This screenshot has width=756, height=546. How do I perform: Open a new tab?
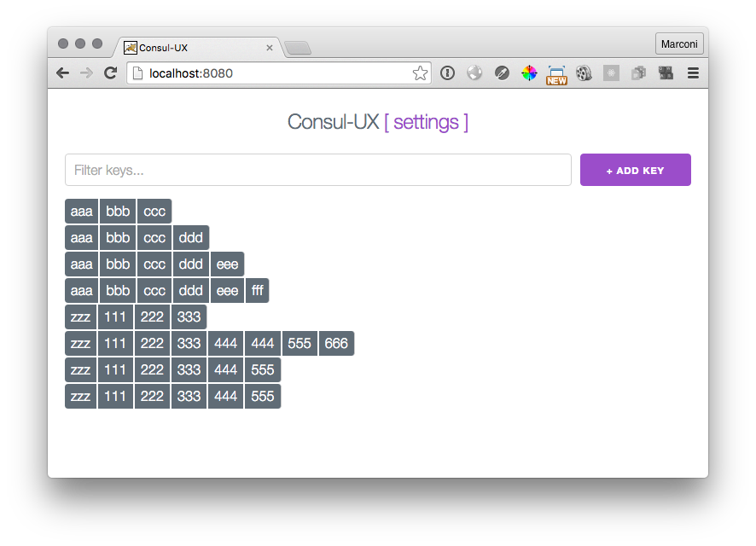pyautogui.click(x=298, y=48)
